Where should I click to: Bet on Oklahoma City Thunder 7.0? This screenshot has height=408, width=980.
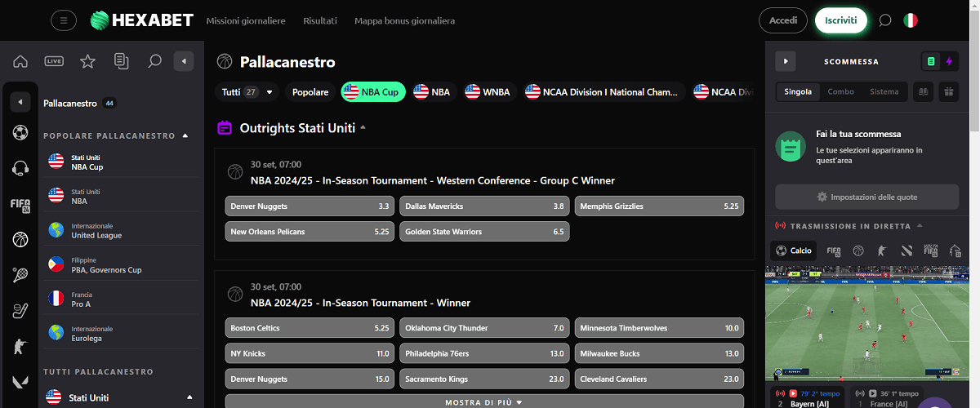[484, 328]
